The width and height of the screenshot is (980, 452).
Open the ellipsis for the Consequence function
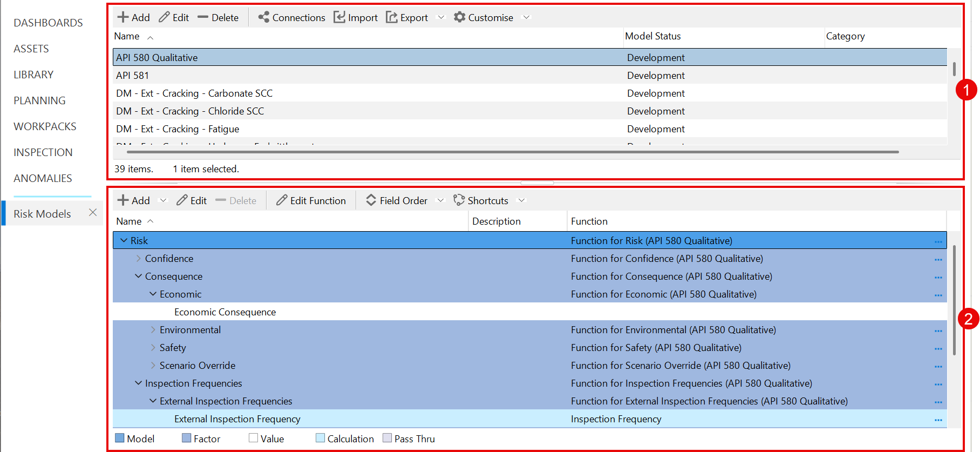[x=938, y=277]
